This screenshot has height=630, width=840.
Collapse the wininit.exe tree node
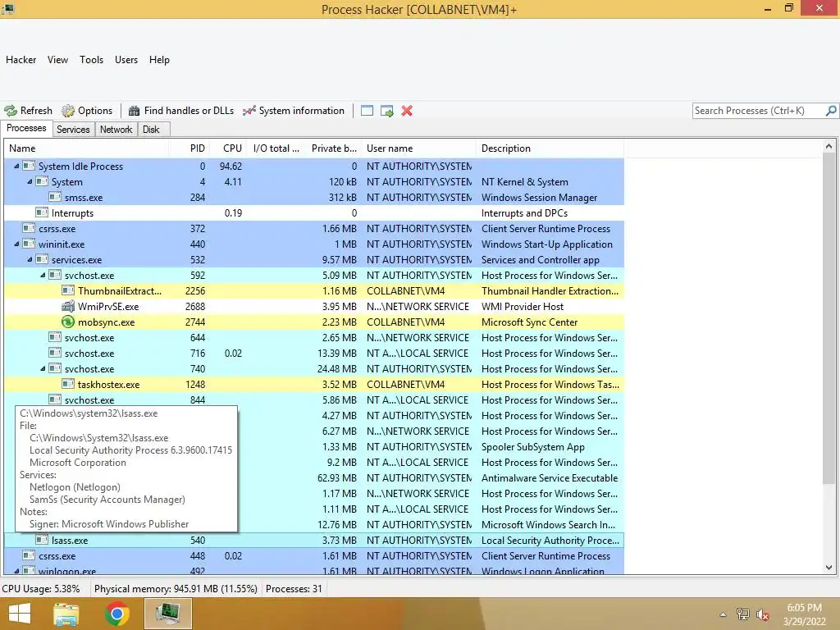[x=16, y=244]
